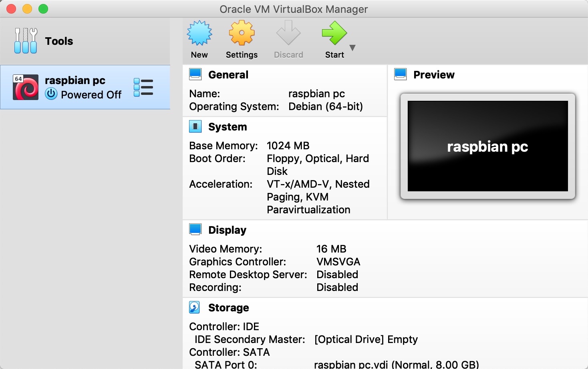Click the Name value 'raspbian pc'
The width and height of the screenshot is (588, 369).
[316, 94]
